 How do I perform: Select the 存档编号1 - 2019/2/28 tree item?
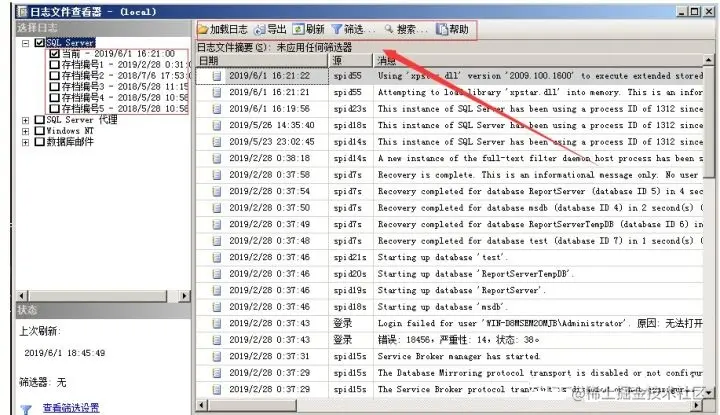pyautogui.click(x=125, y=65)
